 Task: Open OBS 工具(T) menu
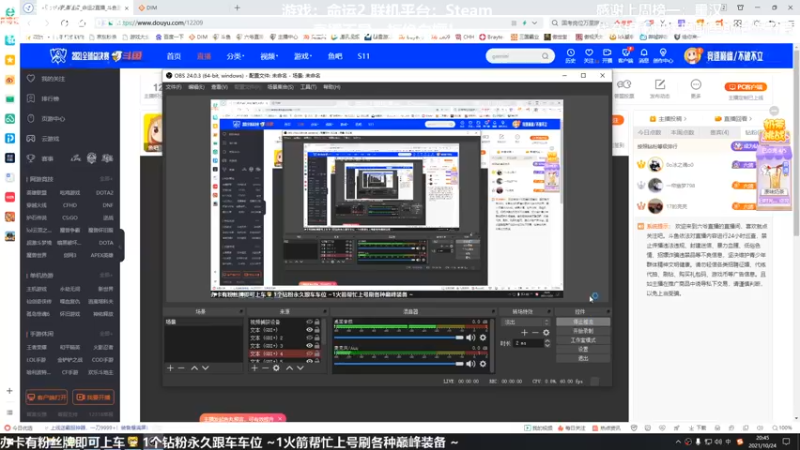308,87
